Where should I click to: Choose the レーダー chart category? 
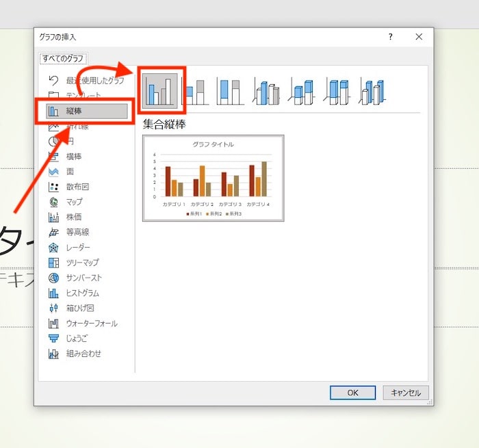78,247
